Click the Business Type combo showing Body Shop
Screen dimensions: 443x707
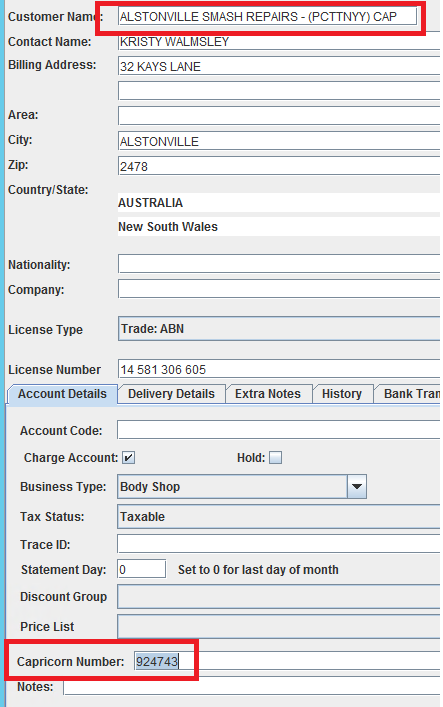[x=242, y=487]
